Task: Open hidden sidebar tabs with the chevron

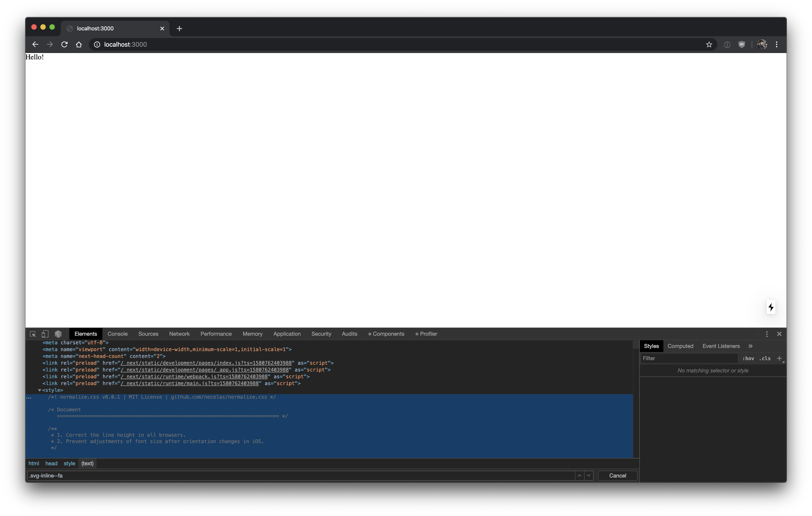Action: click(x=751, y=346)
